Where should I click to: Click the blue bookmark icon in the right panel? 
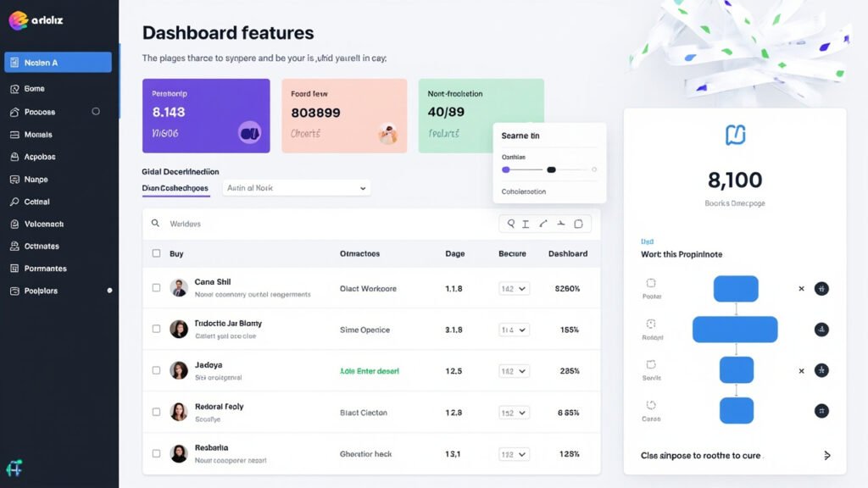(734, 133)
